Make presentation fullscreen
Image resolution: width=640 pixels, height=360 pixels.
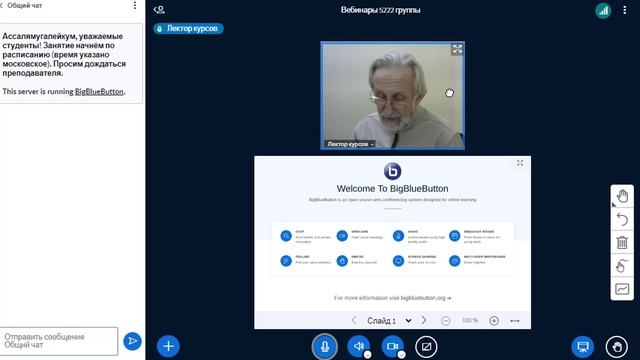click(520, 163)
